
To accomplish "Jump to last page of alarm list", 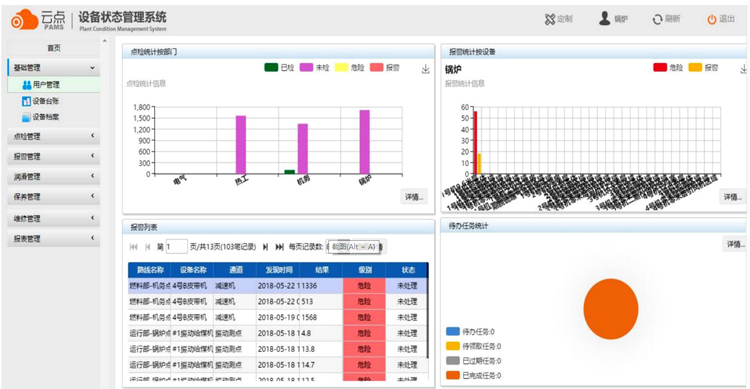I will pyautogui.click(x=279, y=247).
